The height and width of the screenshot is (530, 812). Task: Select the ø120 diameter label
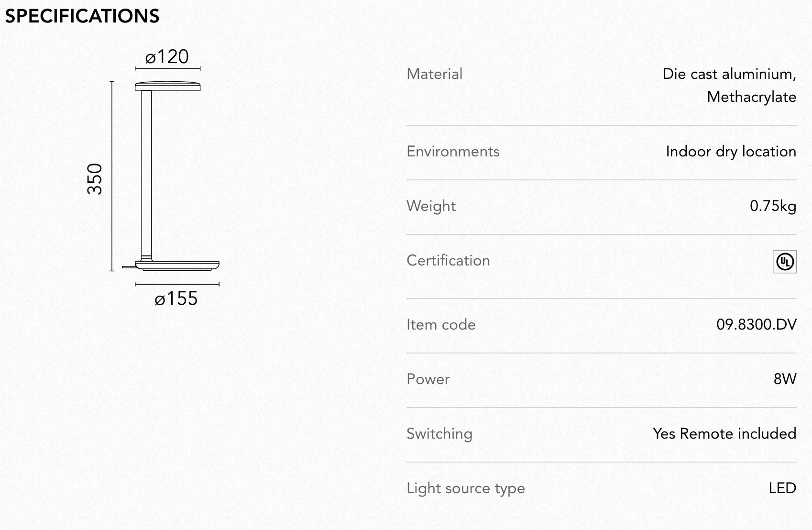(167, 57)
